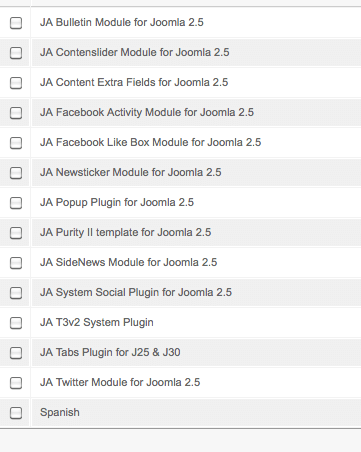
Task: Tick the JA Newsticker Module checkbox
Action: click(16, 173)
